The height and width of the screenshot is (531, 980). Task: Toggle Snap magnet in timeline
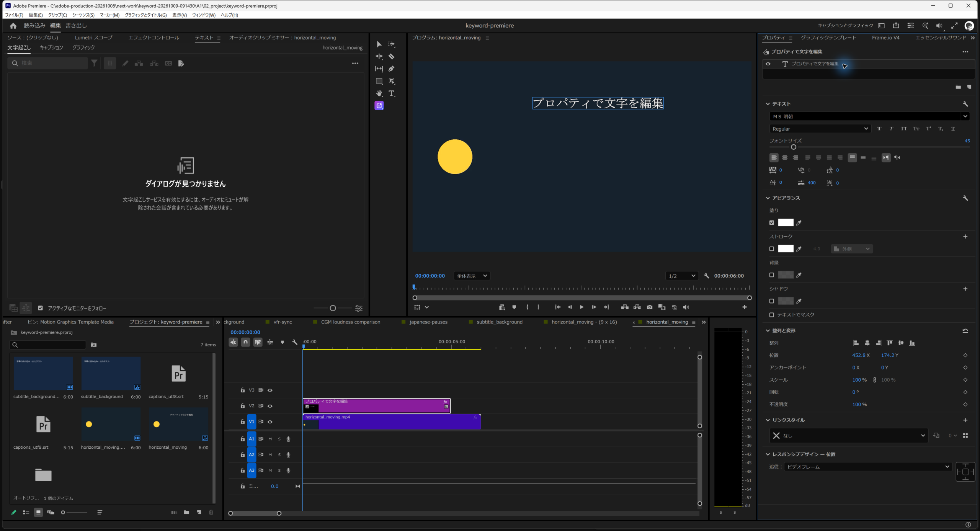246,342
